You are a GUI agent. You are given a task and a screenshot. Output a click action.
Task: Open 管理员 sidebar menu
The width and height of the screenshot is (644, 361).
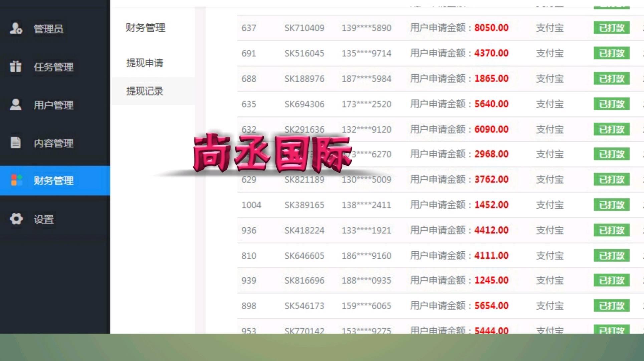click(48, 29)
